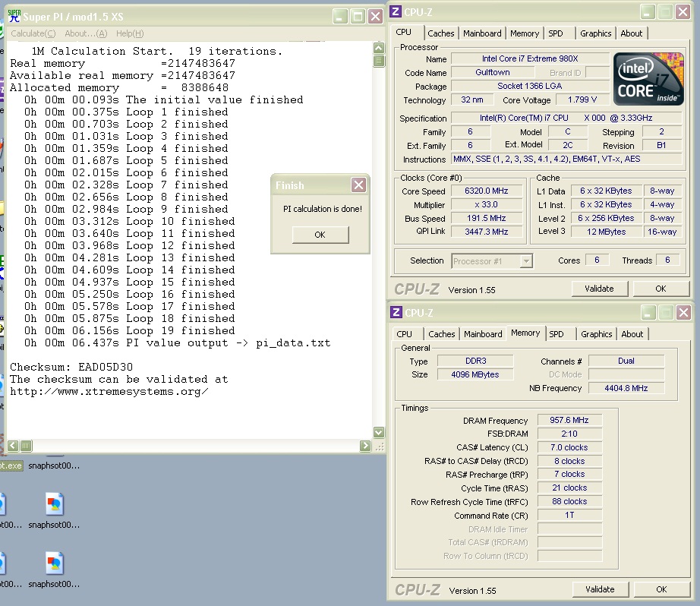Click CPU-Z icon in upper window title bar
700x606 pixels.
click(x=396, y=11)
